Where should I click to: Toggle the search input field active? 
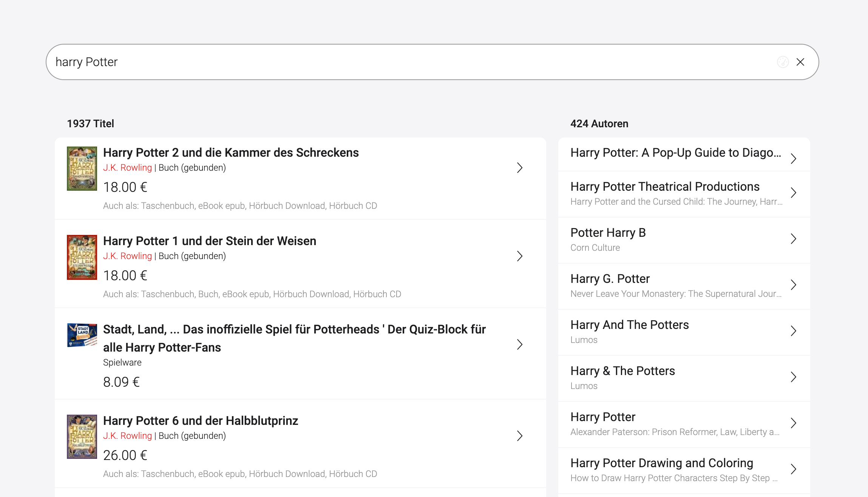tap(432, 62)
